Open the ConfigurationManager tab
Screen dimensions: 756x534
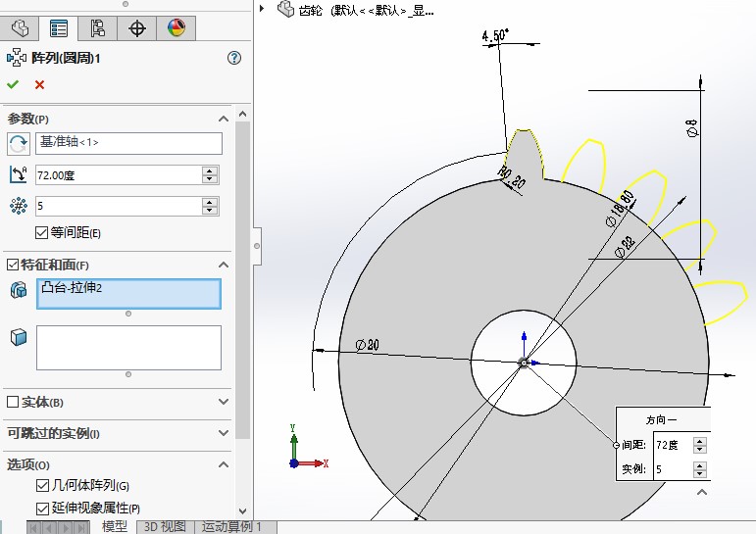point(98,28)
